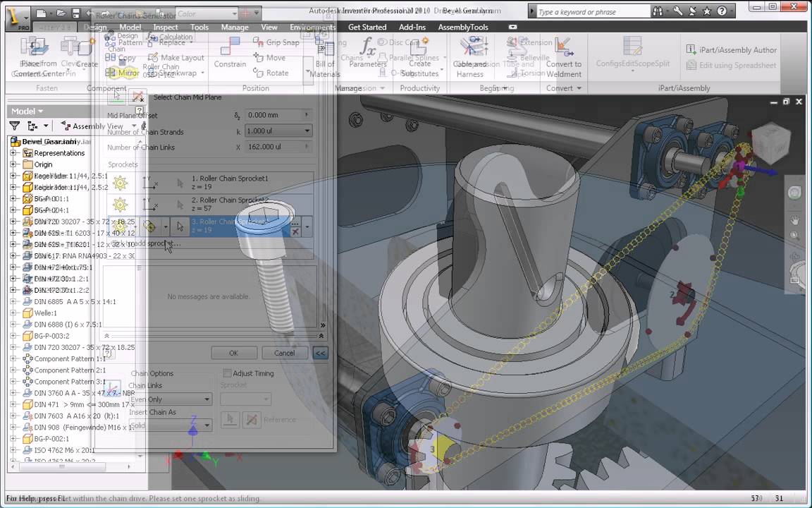Expand Component Pattern 1:1 node

(x=13, y=358)
